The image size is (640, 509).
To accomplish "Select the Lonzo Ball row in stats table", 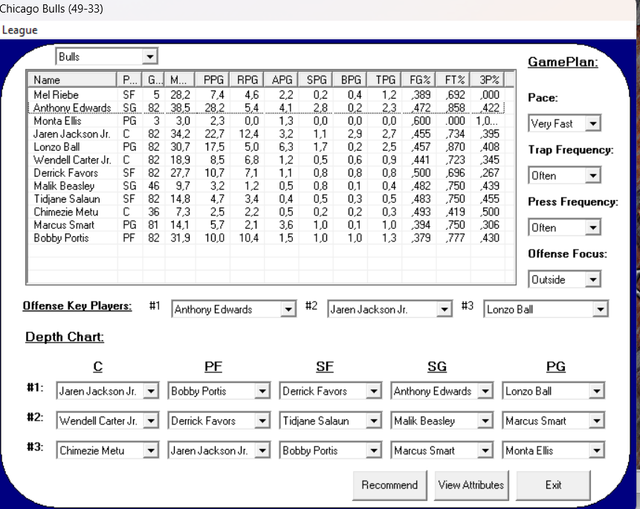I will pyautogui.click(x=267, y=147).
